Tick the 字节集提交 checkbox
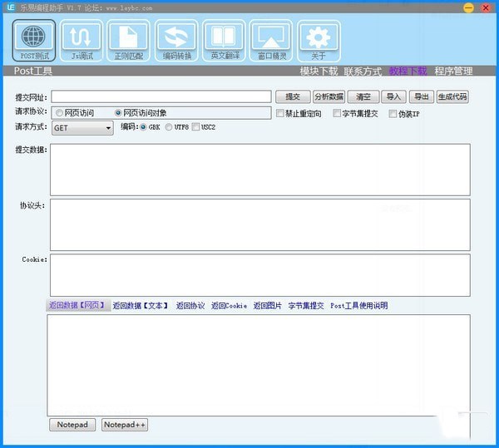 tap(337, 113)
